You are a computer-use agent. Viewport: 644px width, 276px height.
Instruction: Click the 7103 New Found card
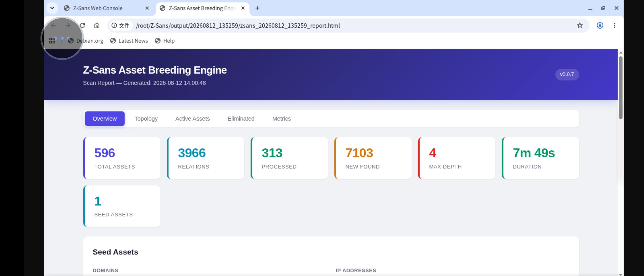tap(373, 158)
